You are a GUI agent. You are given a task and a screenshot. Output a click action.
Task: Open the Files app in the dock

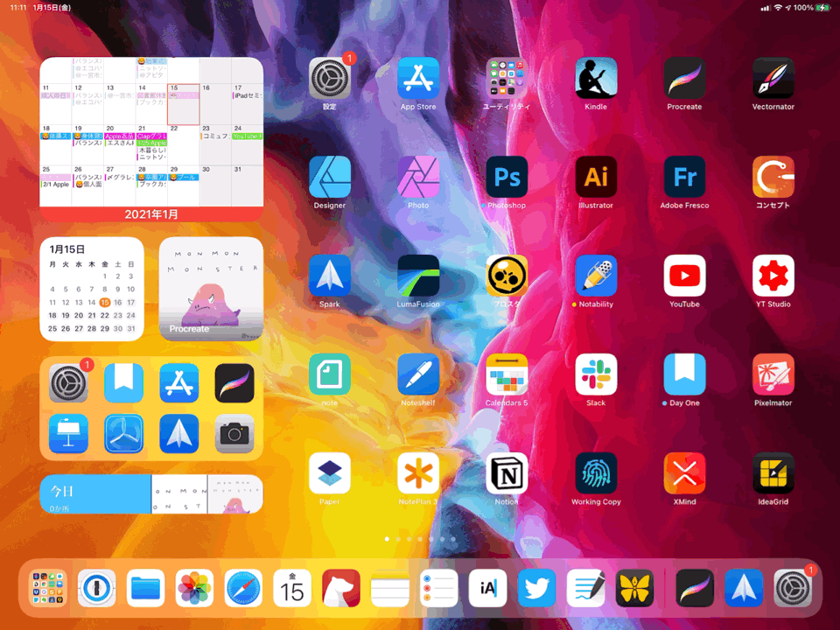click(x=146, y=588)
